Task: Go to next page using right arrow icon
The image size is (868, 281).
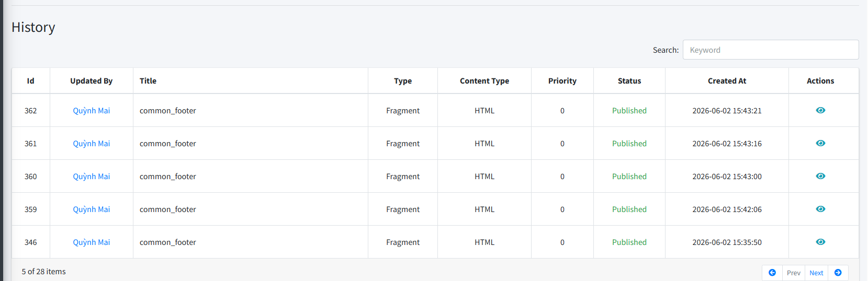Action: click(x=838, y=273)
